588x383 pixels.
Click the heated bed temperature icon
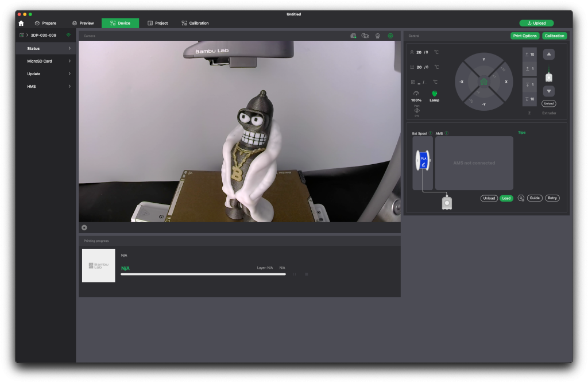(x=412, y=67)
